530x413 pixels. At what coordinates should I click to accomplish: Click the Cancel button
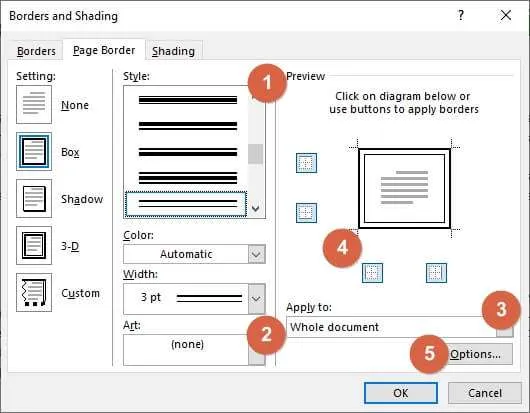tap(484, 393)
